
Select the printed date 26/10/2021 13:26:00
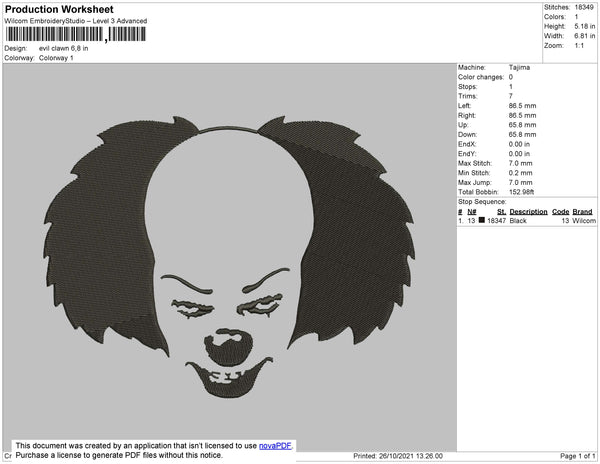tap(411, 456)
